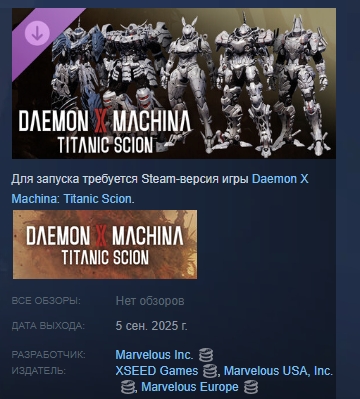The width and height of the screenshot is (360, 399).
Task: Open the Machina: Titanic Scion base game link
Action: 72,199
